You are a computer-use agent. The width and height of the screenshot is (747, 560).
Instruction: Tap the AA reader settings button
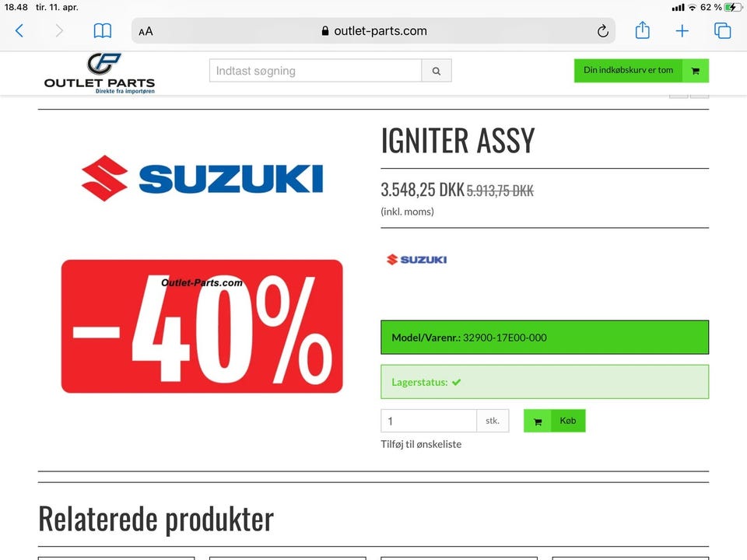[x=146, y=31]
